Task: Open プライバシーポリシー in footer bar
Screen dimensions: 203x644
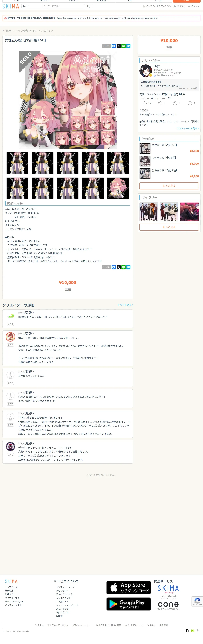Action: pos(82,625)
